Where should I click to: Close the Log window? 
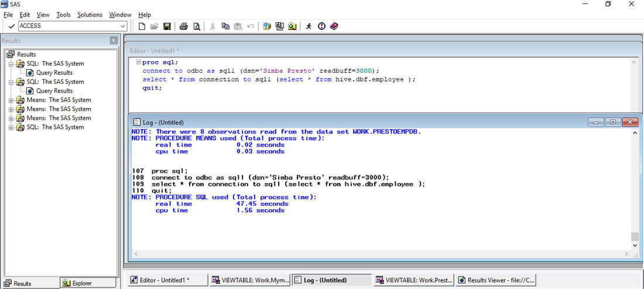[630, 122]
